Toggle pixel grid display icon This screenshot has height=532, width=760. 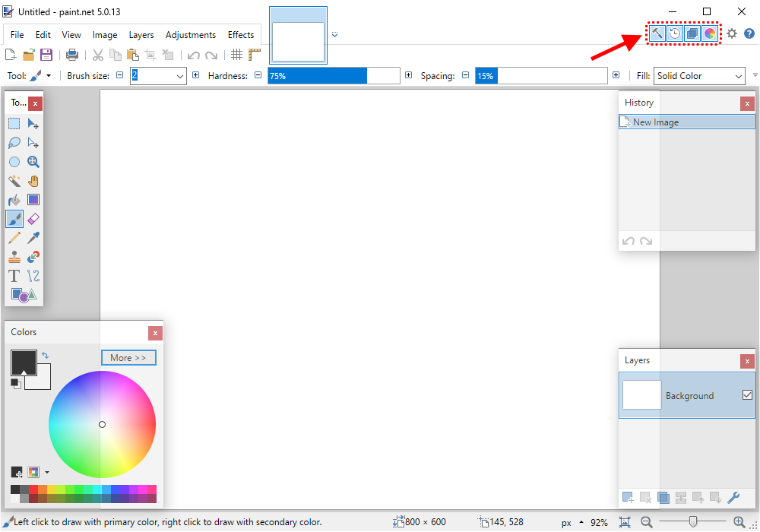coord(236,55)
